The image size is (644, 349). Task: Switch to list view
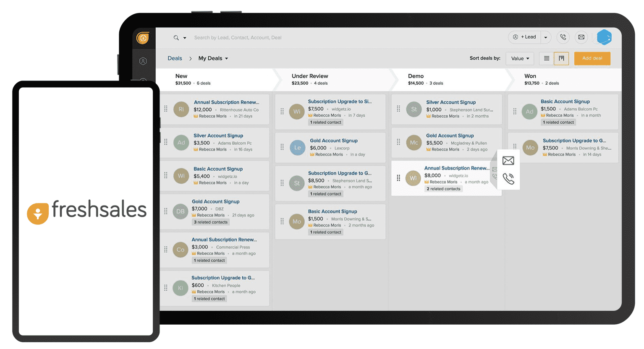pos(547,58)
